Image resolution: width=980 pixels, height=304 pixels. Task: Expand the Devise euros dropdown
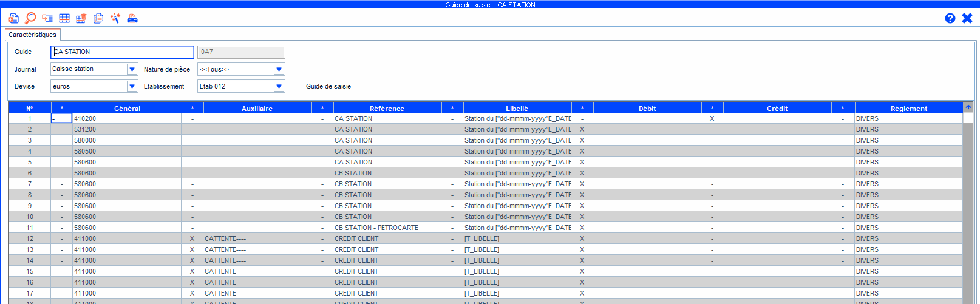coord(132,86)
